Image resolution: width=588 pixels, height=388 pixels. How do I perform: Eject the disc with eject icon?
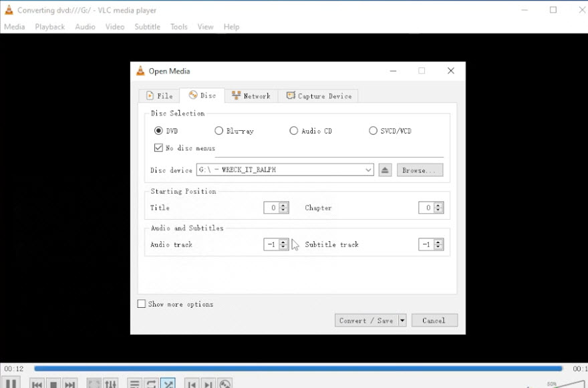click(x=385, y=170)
